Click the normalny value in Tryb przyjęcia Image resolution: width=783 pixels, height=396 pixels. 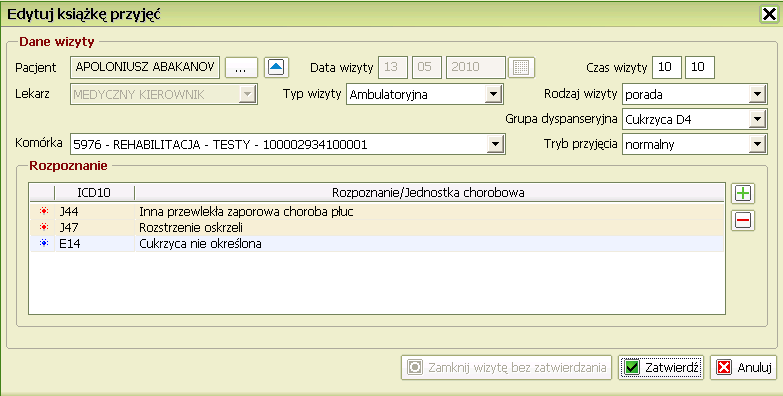(650, 145)
